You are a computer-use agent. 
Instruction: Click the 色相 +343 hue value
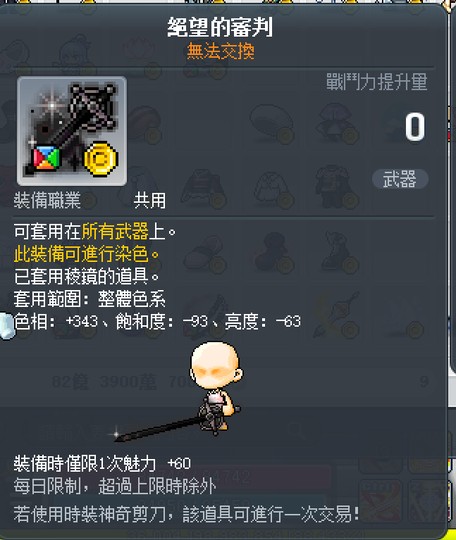[x=56, y=322]
